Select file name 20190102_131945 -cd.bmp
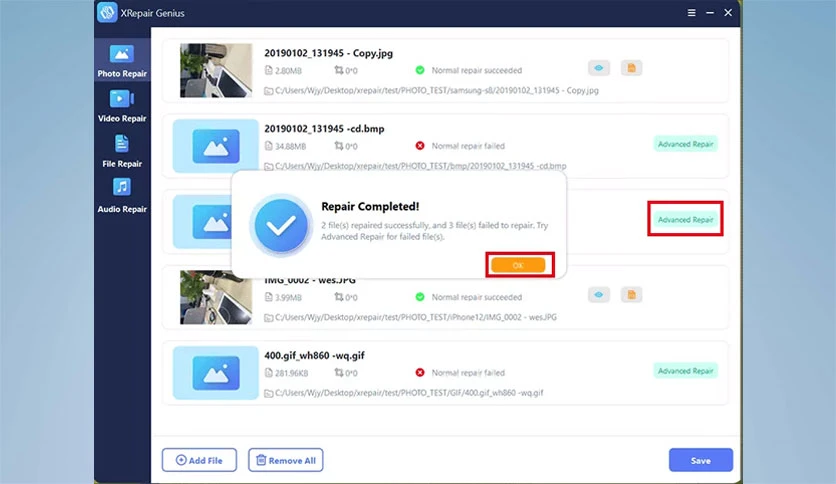Image resolution: width=836 pixels, height=484 pixels. 324,128
